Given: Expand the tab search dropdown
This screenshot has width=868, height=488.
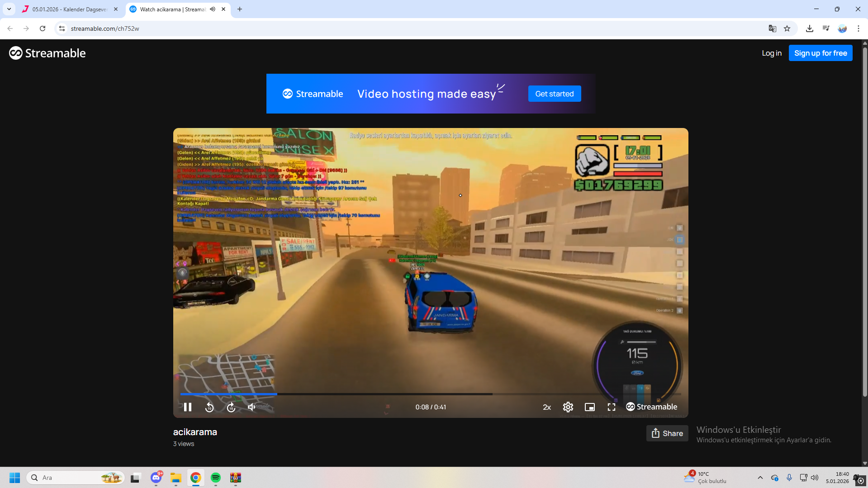Looking at the screenshot, I should 9,9.
